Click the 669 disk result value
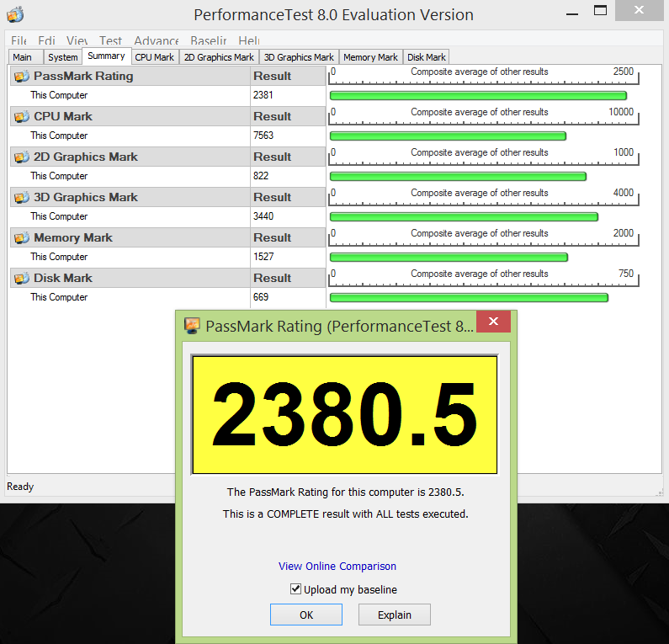Screen dimensions: 669x644 pos(261,297)
